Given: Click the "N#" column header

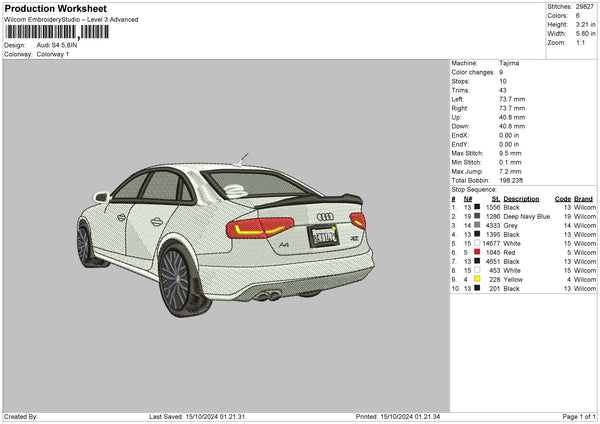Looking at the screenshot, I should tap(468, 199).
